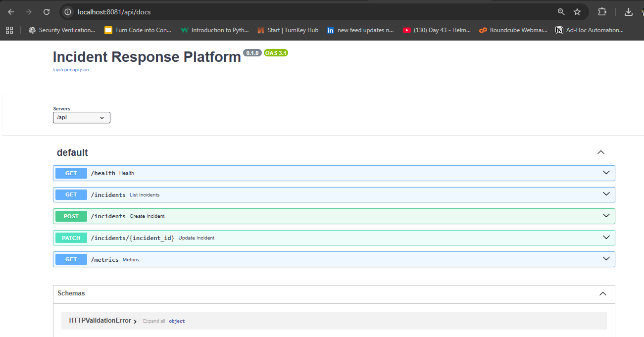Click the List Incidents summary text
Viewport: 644px width, 337px height.
click(145, 195)
